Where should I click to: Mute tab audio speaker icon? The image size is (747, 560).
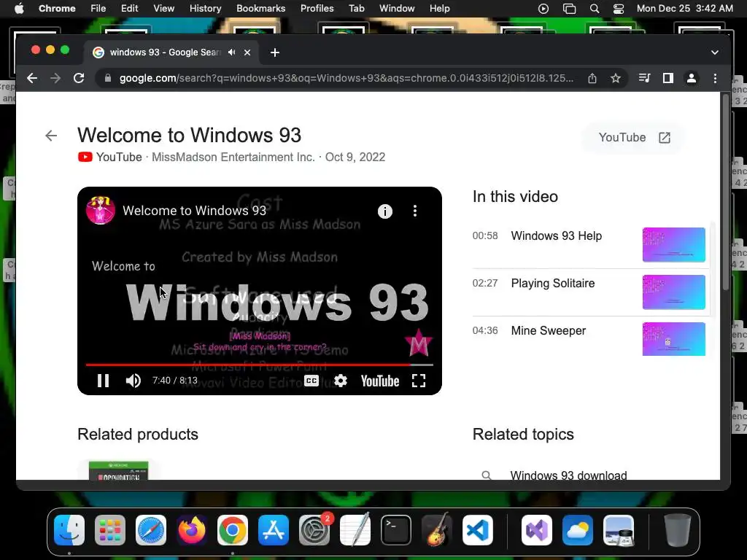tap(231, 52)
